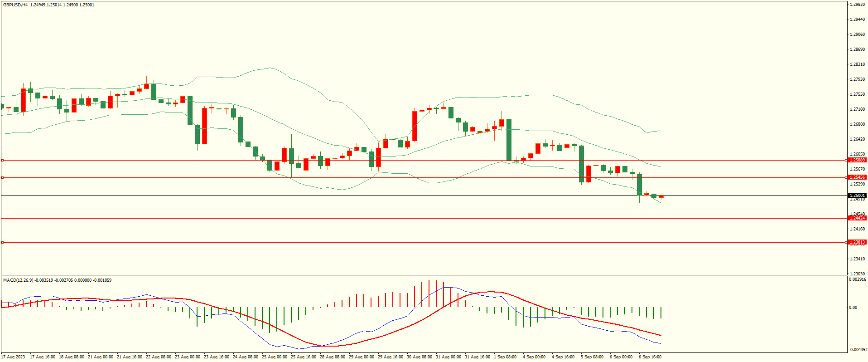Click the 1.24160 price axis label

(x=858, y=229)
